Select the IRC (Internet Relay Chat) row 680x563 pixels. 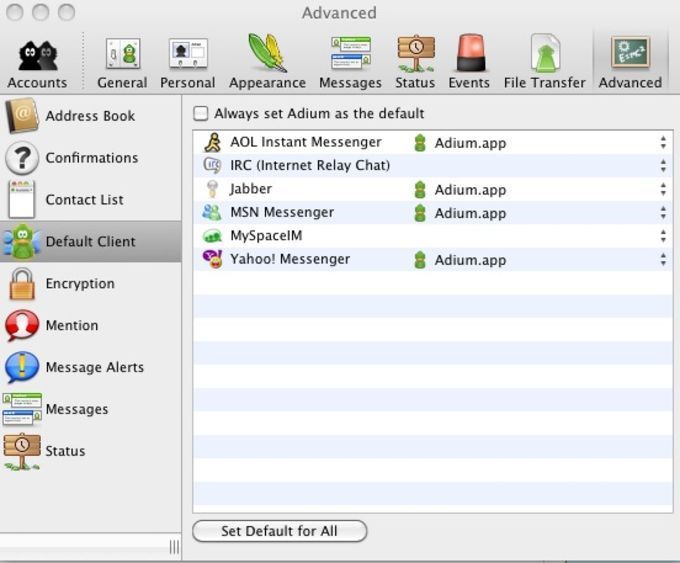pyautogui.click(x=310, y=166)
